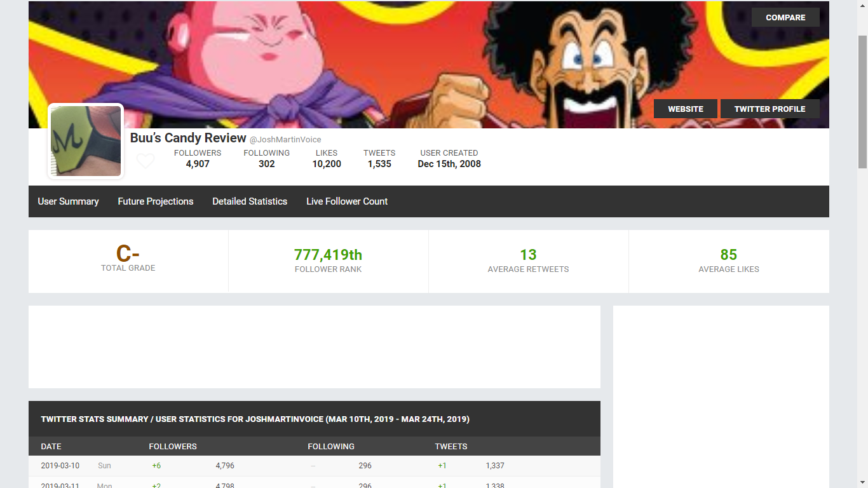Click the likes count 10,200
Viewport: 868px width, 488px height.
pyautogui.click(x=327, y=164)
